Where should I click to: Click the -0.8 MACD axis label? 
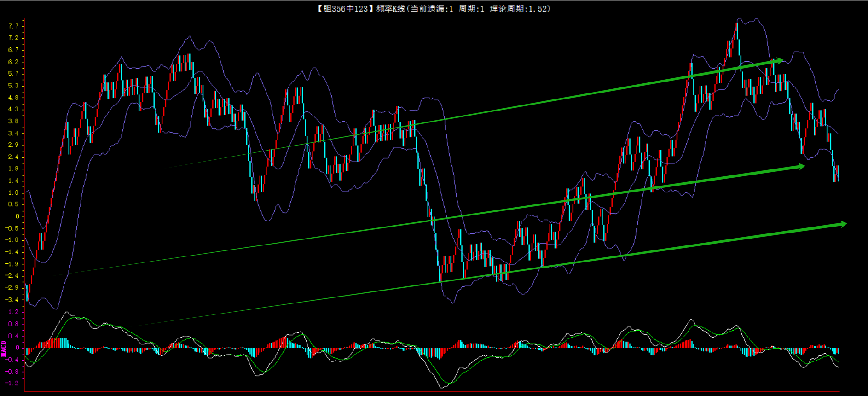tap(12, 372)
